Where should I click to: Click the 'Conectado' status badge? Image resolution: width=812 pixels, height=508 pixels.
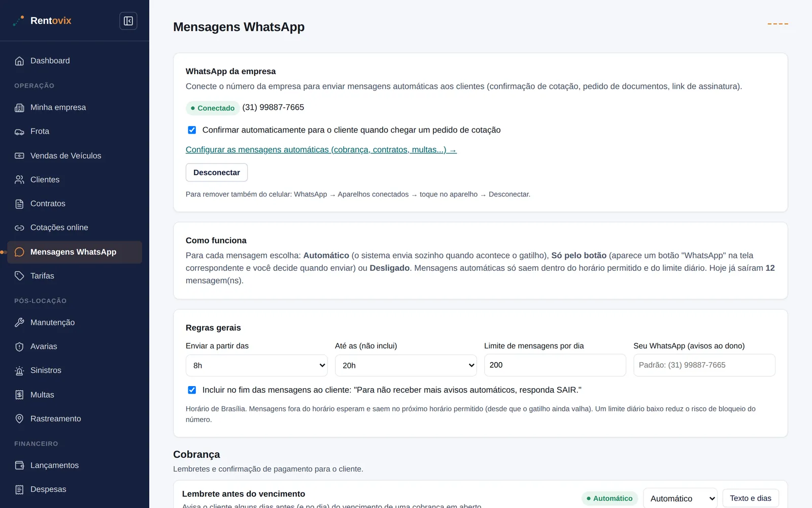[x=213, y=108]
